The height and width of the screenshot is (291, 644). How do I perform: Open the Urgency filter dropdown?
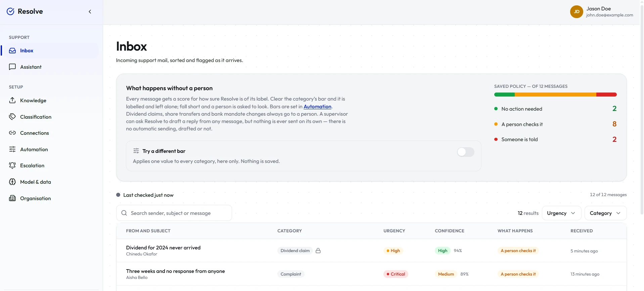[x=561, y=213]
